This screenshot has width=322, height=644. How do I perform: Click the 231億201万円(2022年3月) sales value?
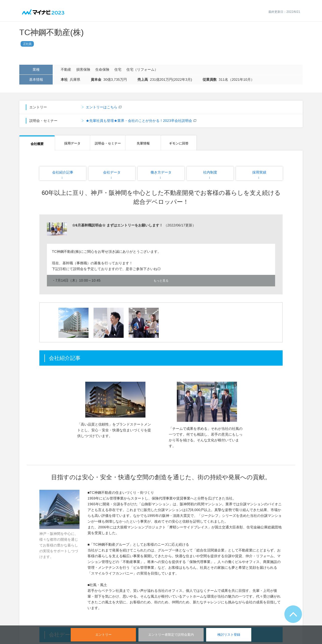171,79
